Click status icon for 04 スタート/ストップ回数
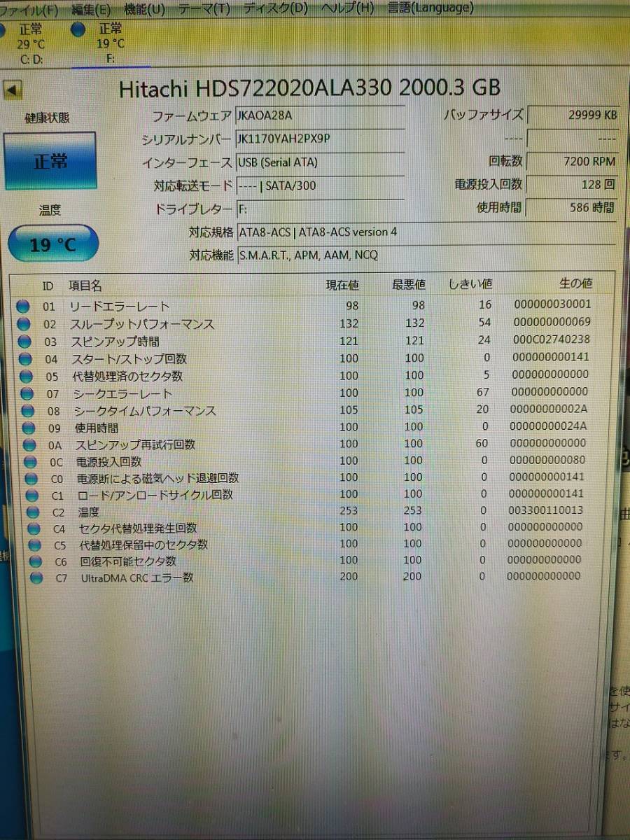The width and height of the screenshot is (630, 840). 25,358
